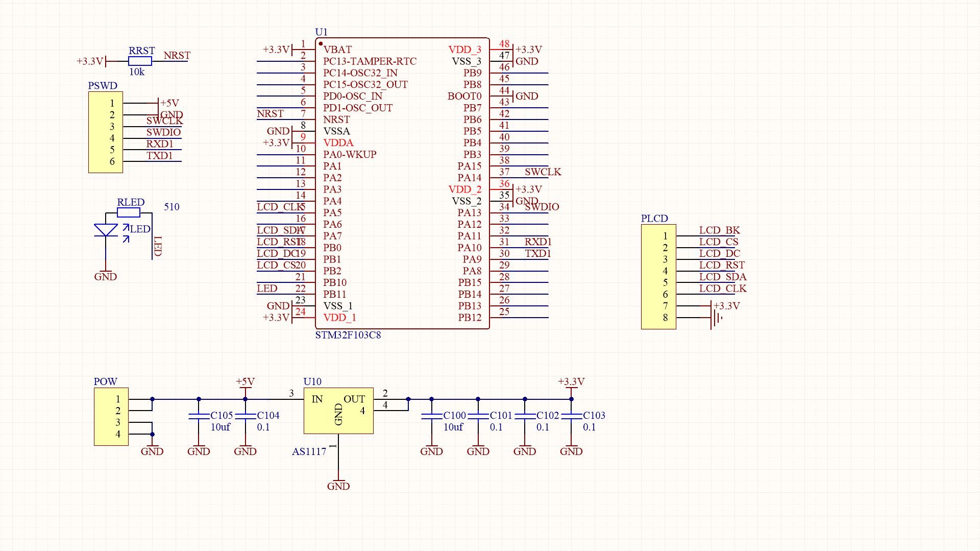Select capacitor C100 on the 3.3V rail
Screen dimensions: 980x551
pyautogui.click(x=432, y=416)
